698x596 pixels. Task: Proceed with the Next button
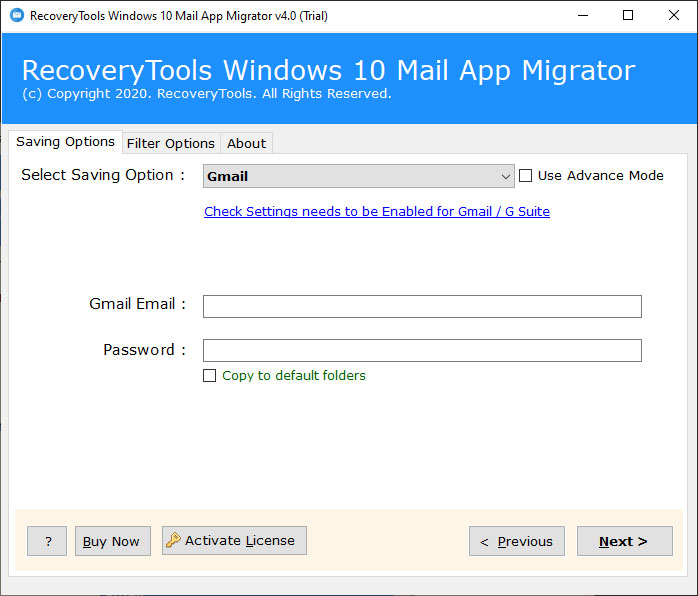[625, 541]
